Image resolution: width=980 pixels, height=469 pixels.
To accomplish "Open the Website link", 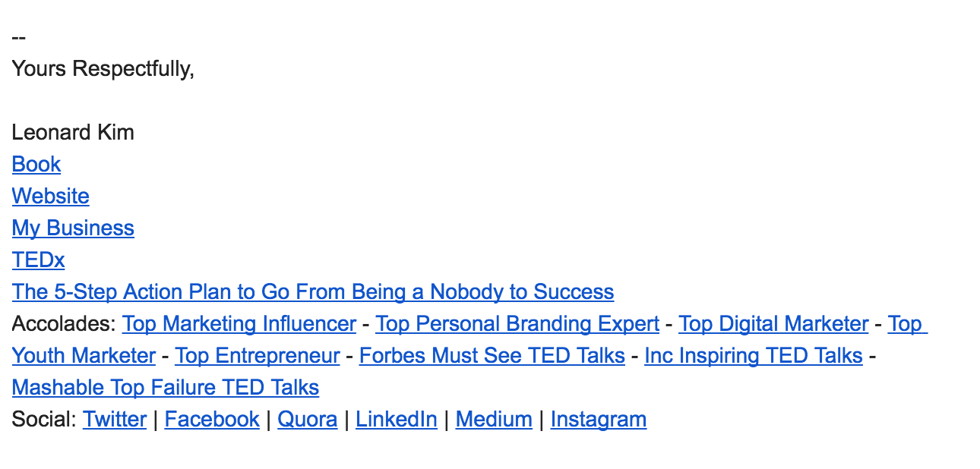I will click(51, 197).
